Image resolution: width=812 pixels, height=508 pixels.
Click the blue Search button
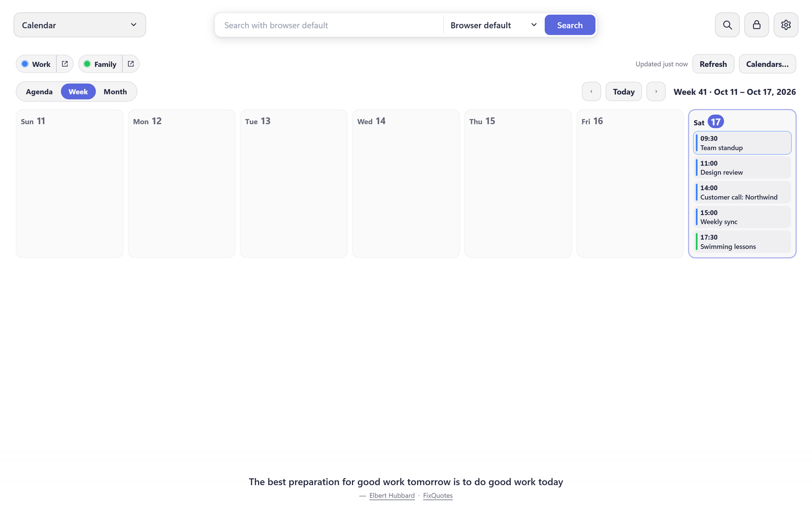pyautogui.click(x=570, y=25)
